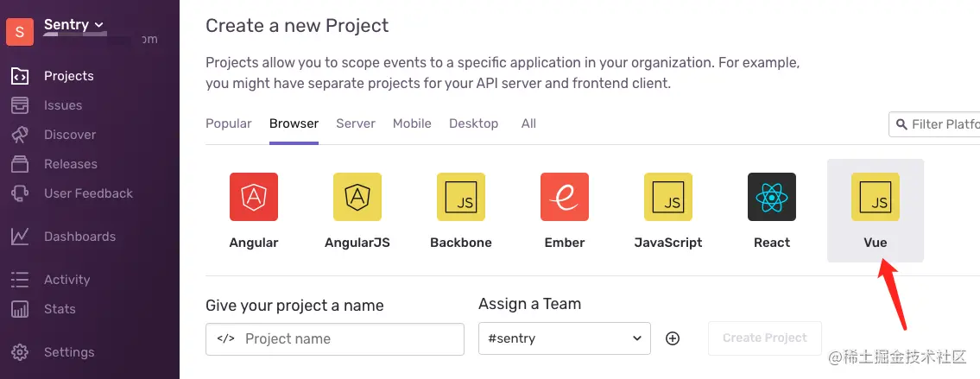The height and width of the screenshot is (379, 980).
Task: Choose the Ember platform icon
Action: point(565,197)
